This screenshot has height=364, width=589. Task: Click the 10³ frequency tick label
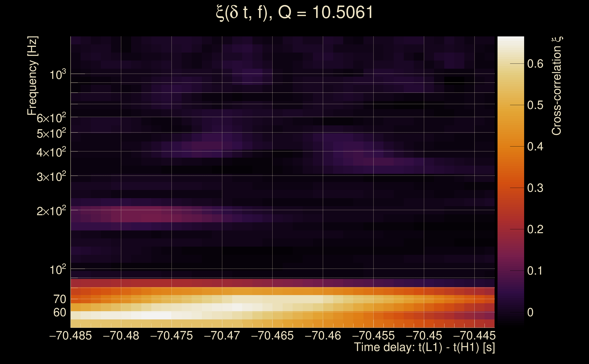pyautogui.click(x=57, y=75)
